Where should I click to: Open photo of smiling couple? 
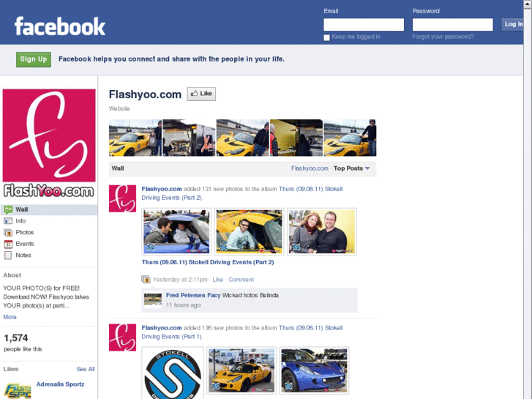tap(322, 231)
